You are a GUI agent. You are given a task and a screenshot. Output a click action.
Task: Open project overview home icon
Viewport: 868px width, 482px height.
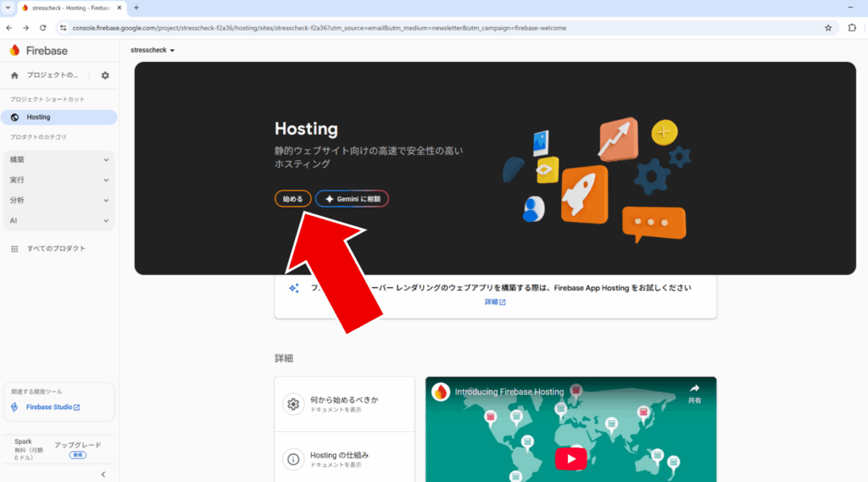15,75
